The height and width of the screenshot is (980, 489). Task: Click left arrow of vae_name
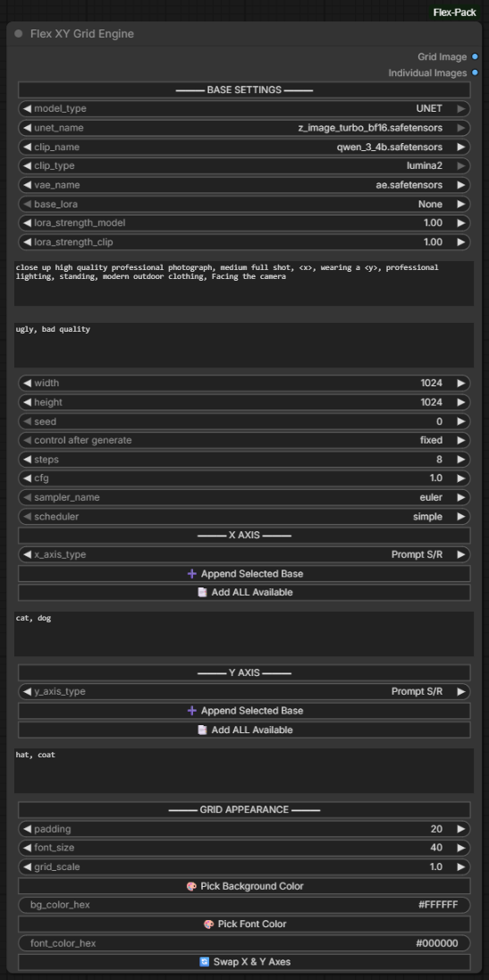[x=27, y=185]
